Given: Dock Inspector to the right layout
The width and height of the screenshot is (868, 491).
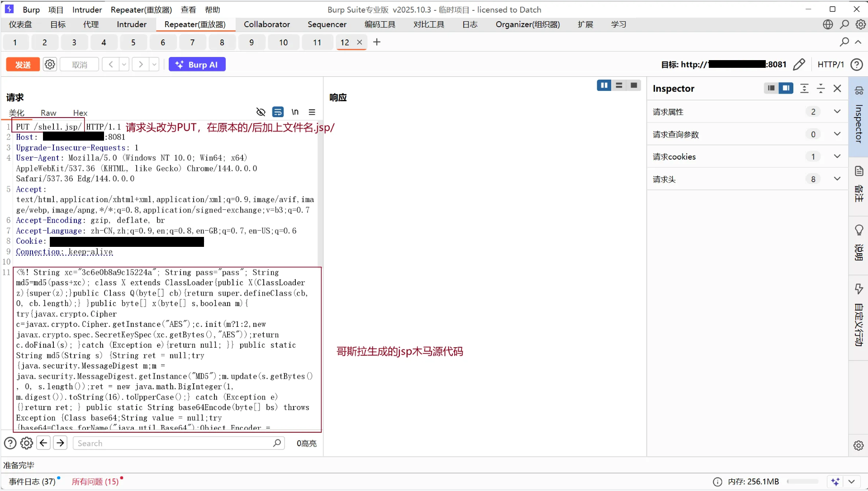Looking at the screenshot, I should tap(786, 88).
